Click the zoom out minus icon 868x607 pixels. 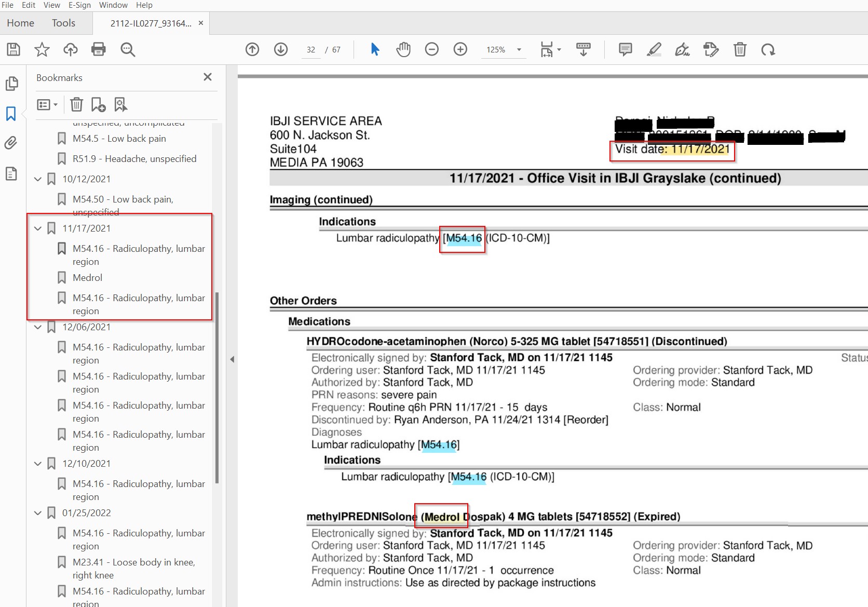431,50
